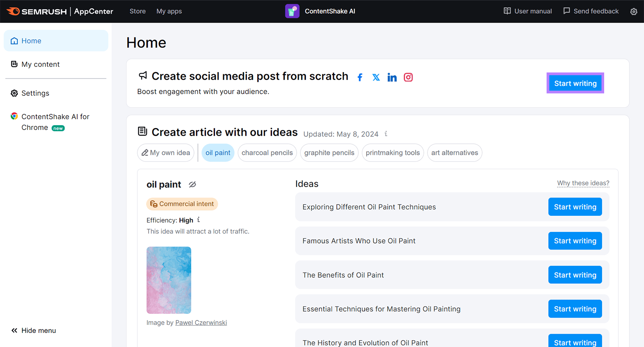Click AppCenter title link
Viewport: 644px width, 347px height.
[94, 11]
